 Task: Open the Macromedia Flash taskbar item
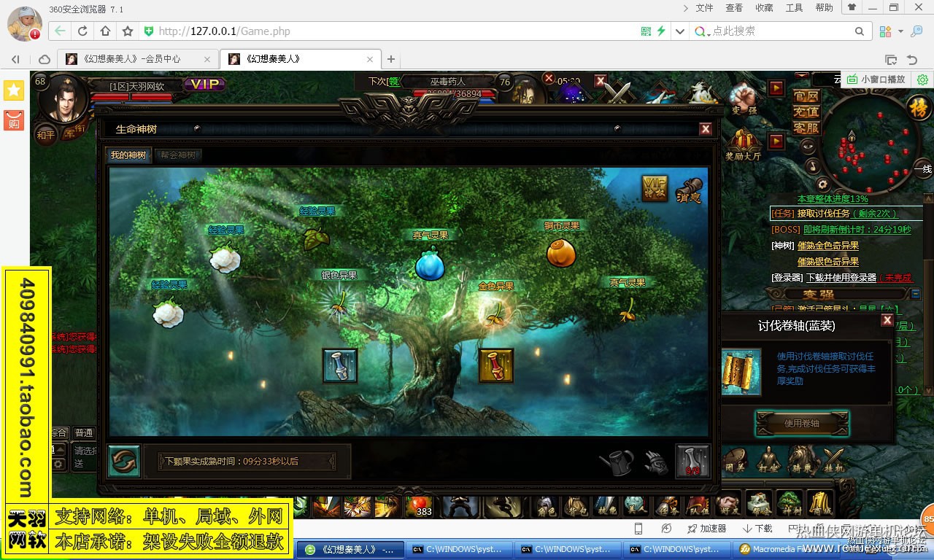pyautogui.click(x=788, y=549)
